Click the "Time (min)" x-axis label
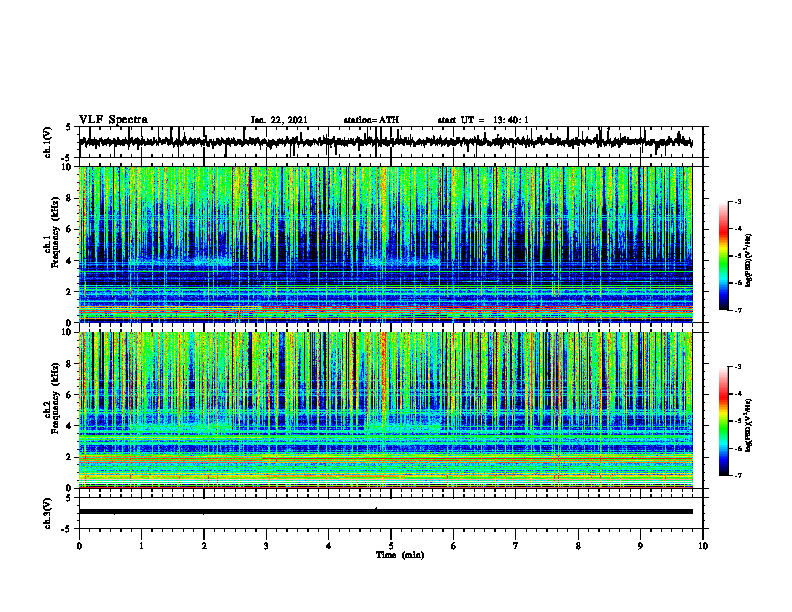 [400, 555]
